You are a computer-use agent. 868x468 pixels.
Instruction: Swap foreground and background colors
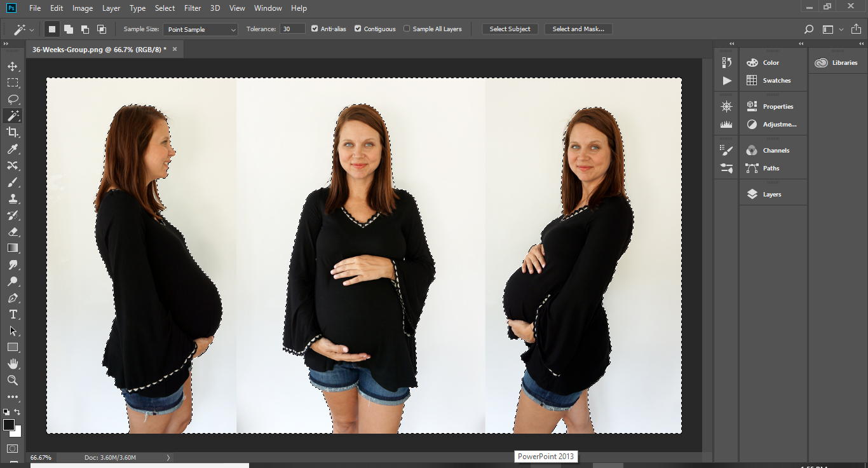coord(17,412)
